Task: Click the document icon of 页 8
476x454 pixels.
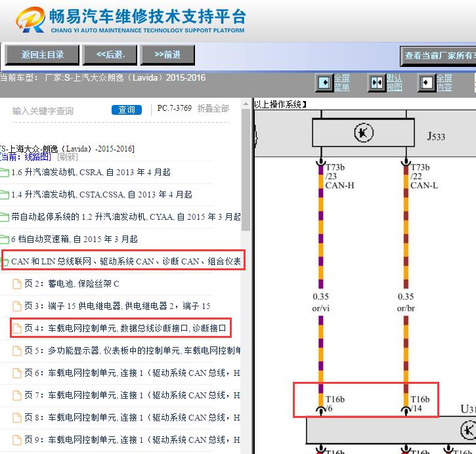Action: 16,418
